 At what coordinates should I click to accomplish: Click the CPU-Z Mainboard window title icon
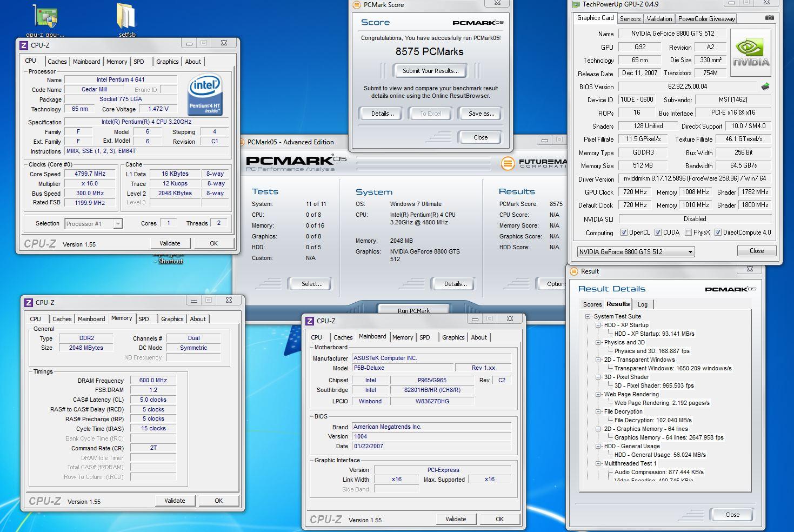[310, 321]
